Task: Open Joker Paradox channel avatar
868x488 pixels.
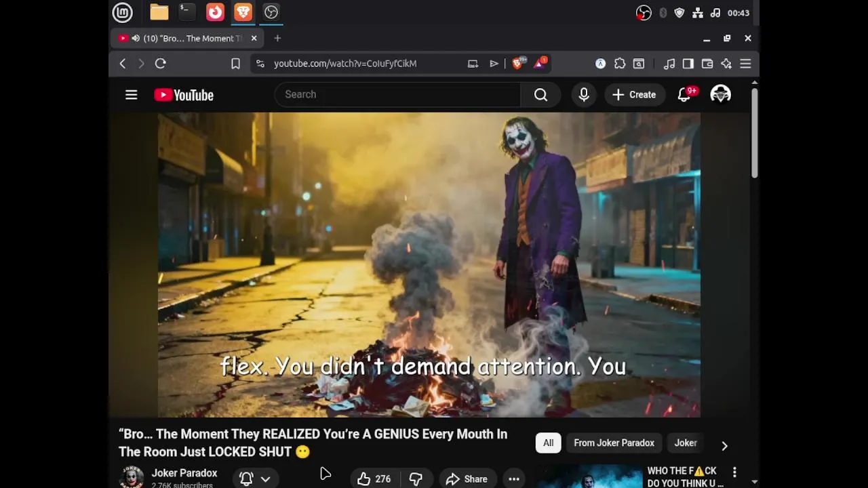Action: pyautogui.click(x=131, y=477)
